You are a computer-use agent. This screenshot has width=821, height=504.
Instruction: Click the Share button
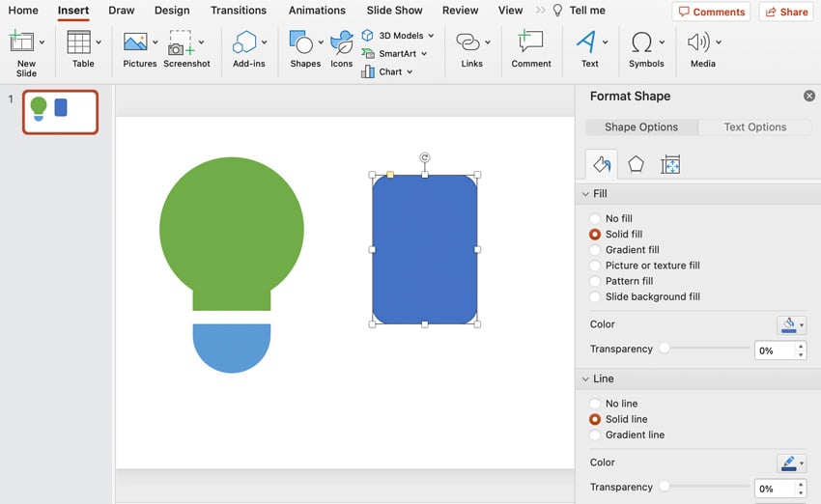click(785, 12)
